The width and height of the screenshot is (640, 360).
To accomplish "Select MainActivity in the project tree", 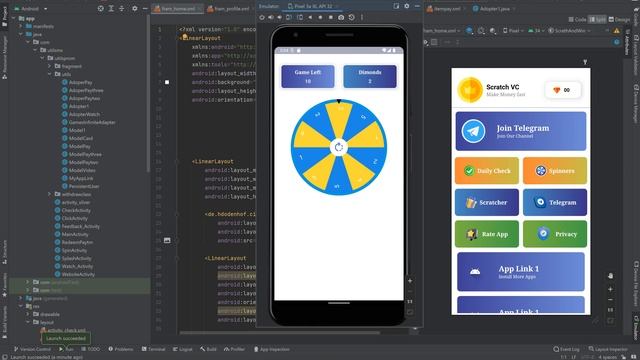I will 71,234.
